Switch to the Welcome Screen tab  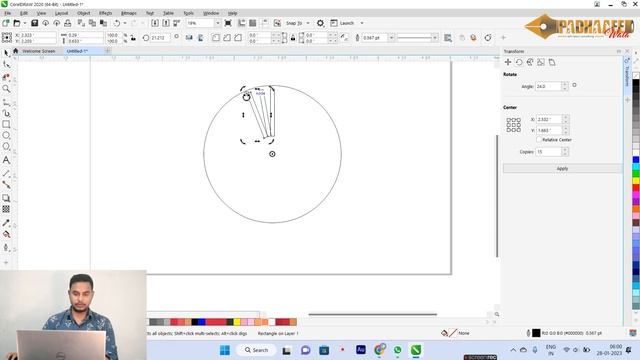coord(38,51)
